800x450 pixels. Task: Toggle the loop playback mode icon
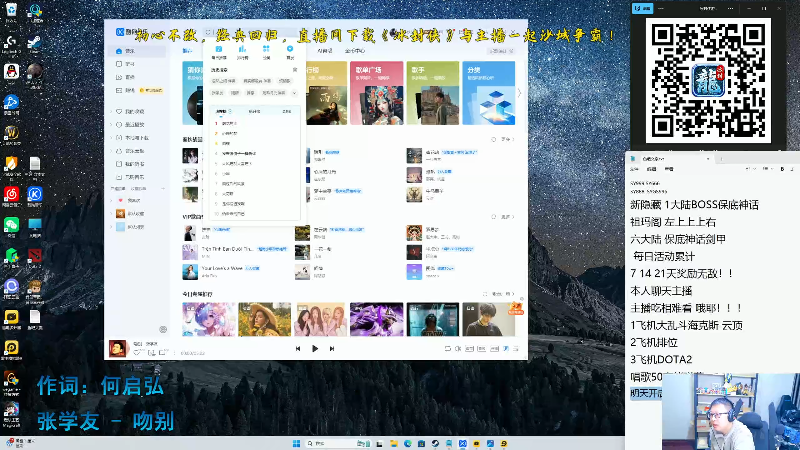pos(447,348)
